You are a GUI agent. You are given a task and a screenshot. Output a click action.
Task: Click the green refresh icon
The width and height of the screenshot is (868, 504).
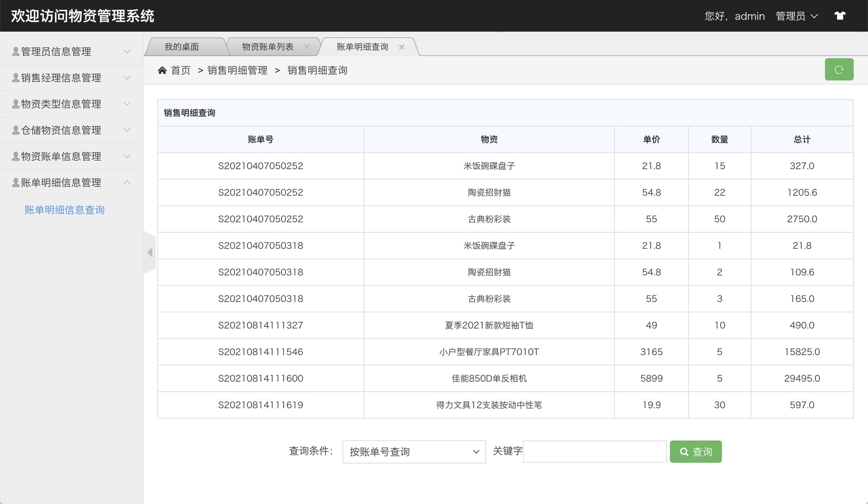[839, 69]
